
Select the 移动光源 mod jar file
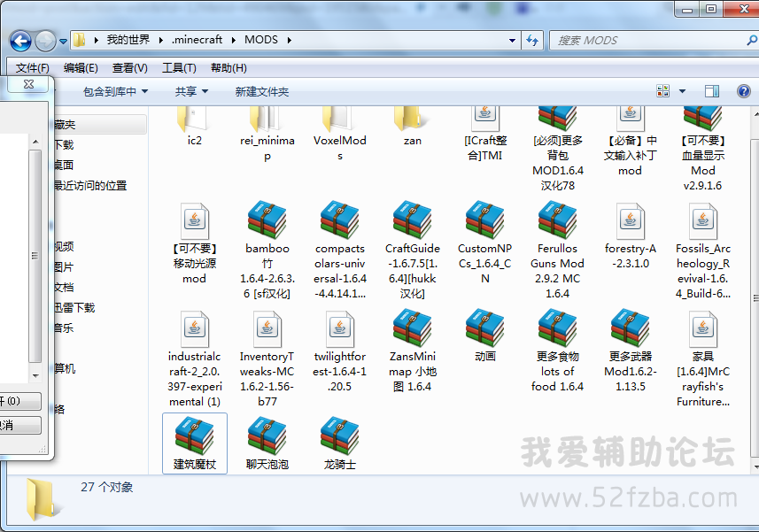195,243
